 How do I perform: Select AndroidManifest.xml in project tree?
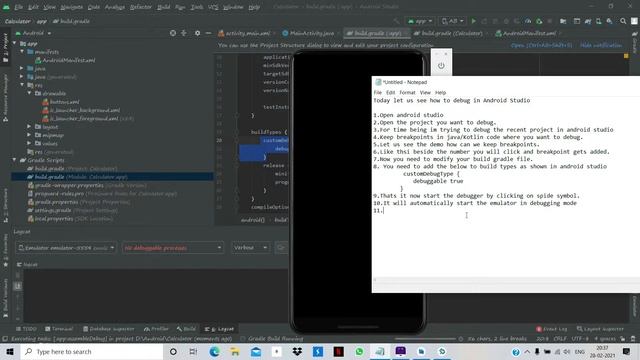[69, 60]
